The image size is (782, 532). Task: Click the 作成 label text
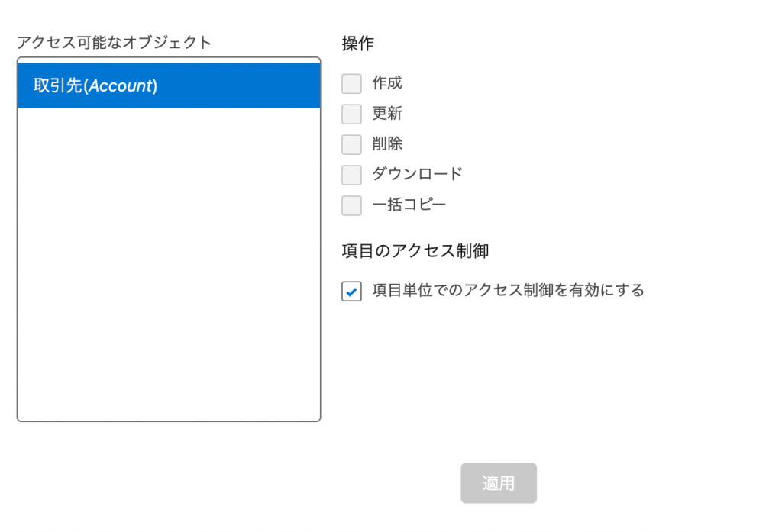(x=387, y=82)
